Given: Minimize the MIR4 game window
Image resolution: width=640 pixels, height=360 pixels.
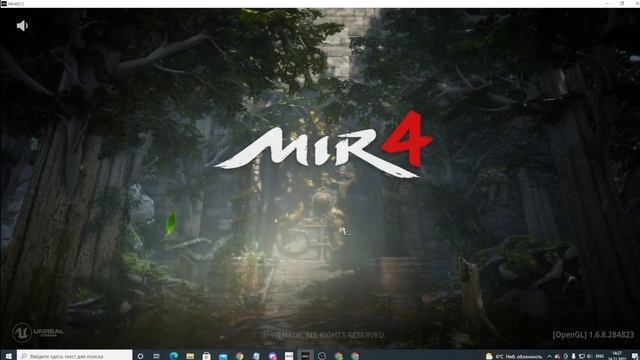Looking at the screenshot, I should coord(607,3).
